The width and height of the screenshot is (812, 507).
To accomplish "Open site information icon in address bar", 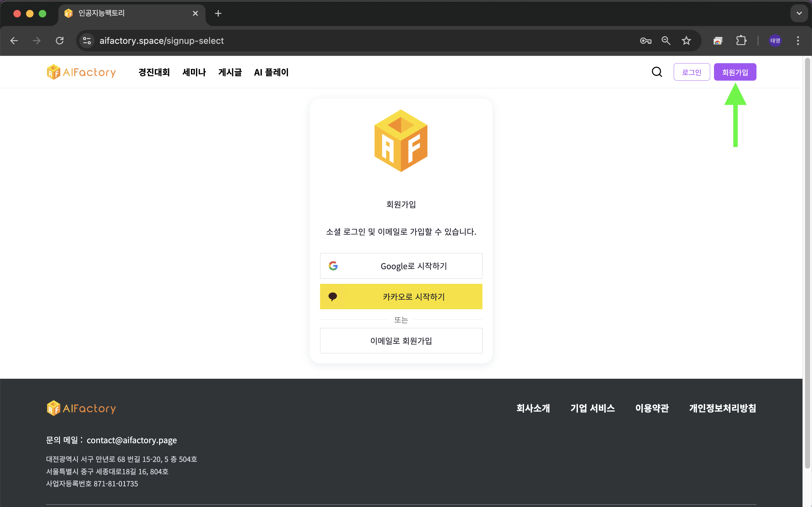I will [87, 41].
